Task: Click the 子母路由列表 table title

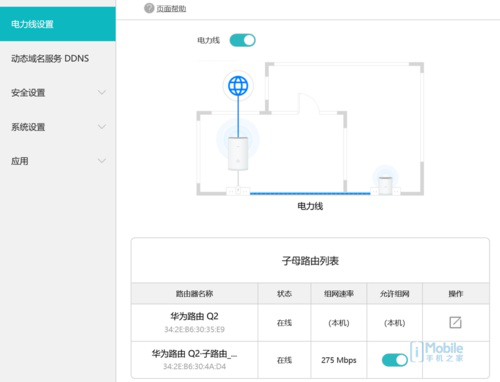Action: pyautogui.click(x=310, y=261)
